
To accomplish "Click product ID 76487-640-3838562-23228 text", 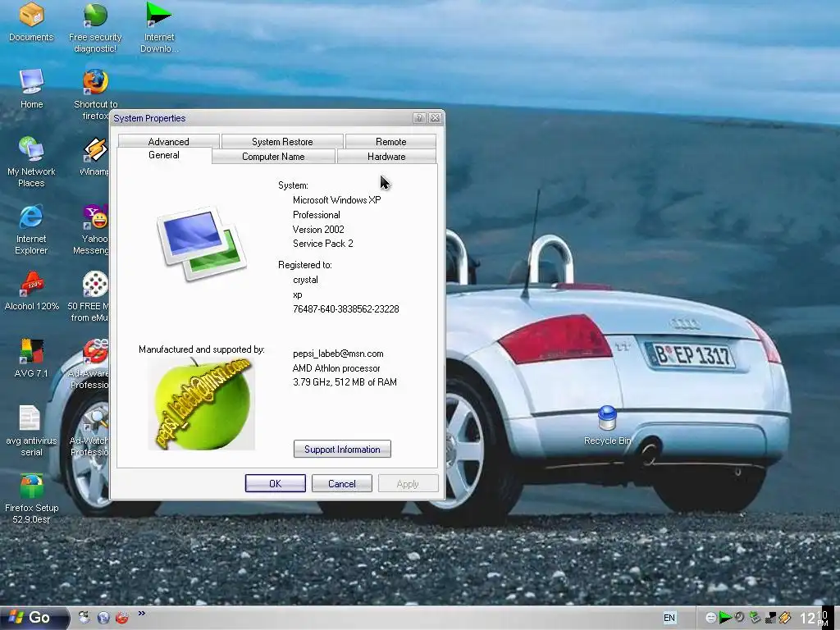I will click(346, 309).
